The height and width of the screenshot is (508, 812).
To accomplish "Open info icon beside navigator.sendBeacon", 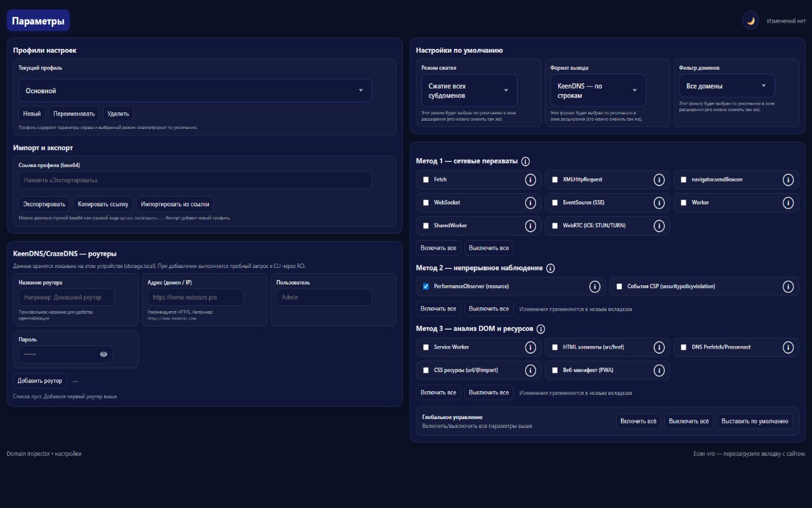I will [x=789, y=180].
